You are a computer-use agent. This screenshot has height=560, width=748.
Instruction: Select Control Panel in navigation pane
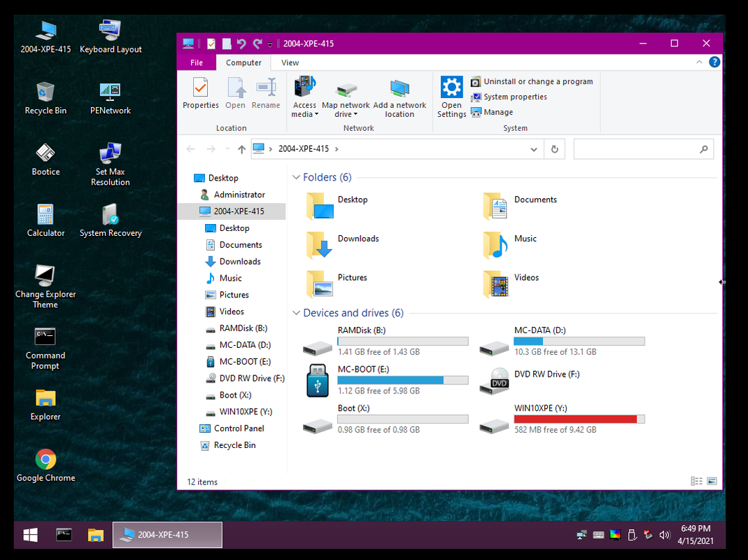pos(232,428)
